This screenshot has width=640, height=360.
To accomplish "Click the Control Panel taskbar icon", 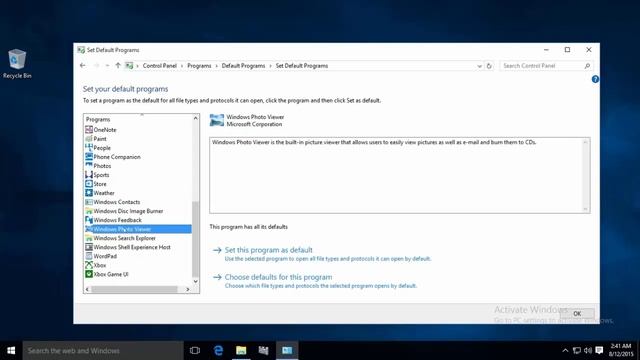I will (287, 350).
